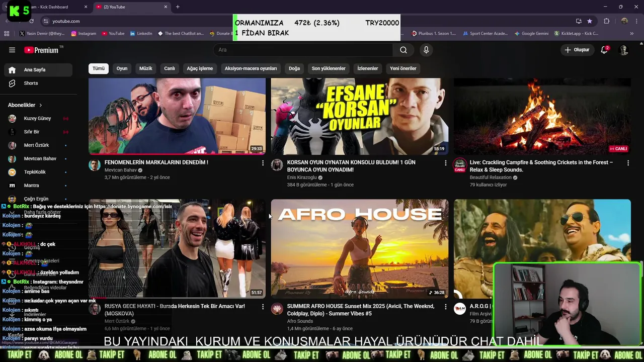Play the EFSANE KORSAN OYUNLAR thumbnail
This screenshot has width=644, height=362.
pos(360,116)
